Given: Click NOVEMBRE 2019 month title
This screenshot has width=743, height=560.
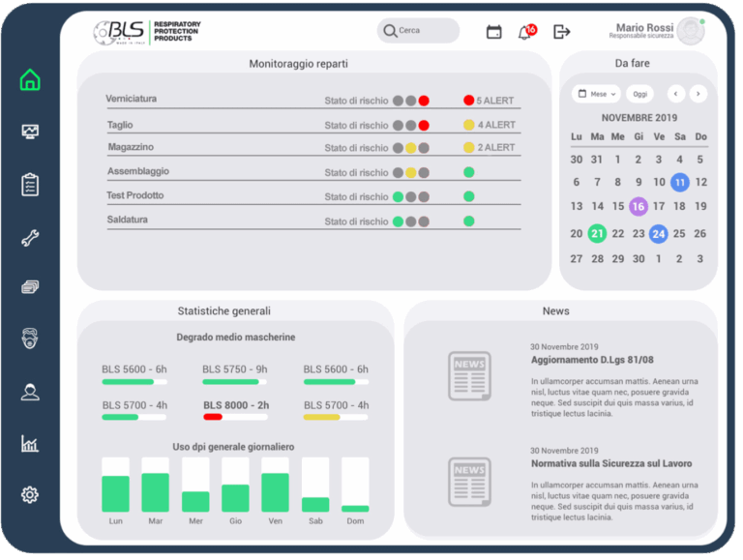Looking at the screenshot, I should (639, 117).
